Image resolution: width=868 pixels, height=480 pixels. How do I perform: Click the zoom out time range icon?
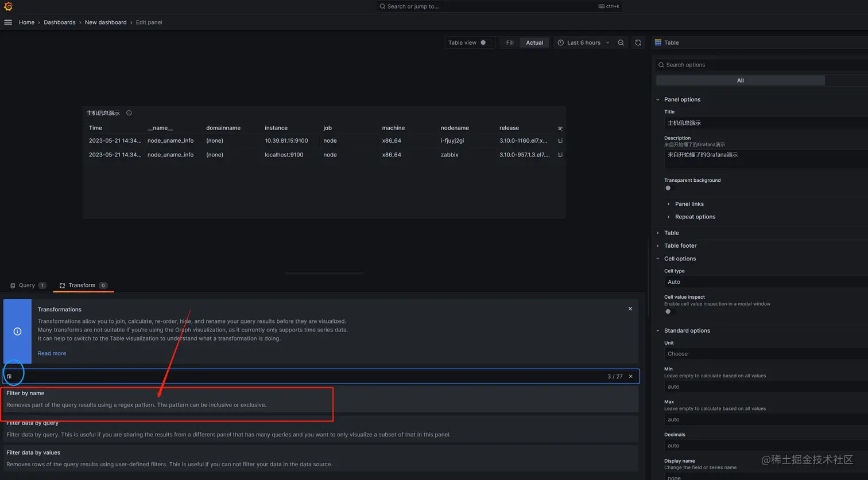tap(621, 42)
